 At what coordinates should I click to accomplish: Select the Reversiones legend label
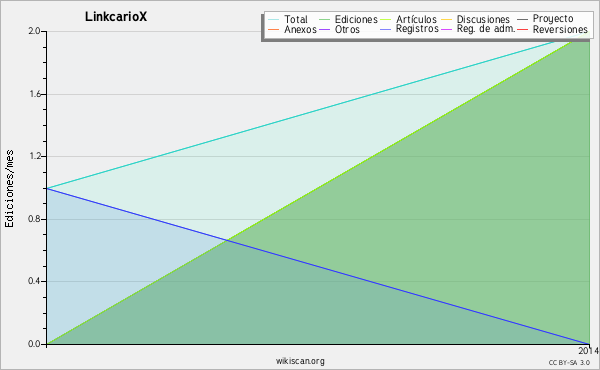tap(560, 29)
